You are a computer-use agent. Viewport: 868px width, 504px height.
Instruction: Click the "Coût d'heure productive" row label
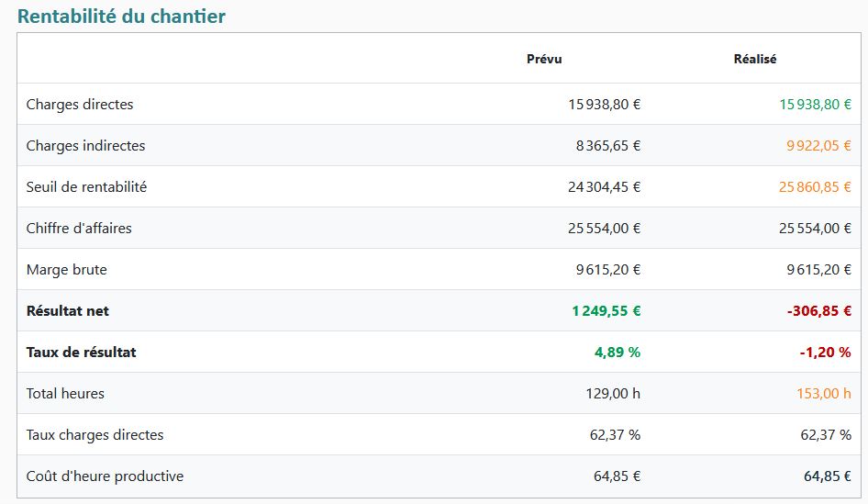(x=105, y=476)
